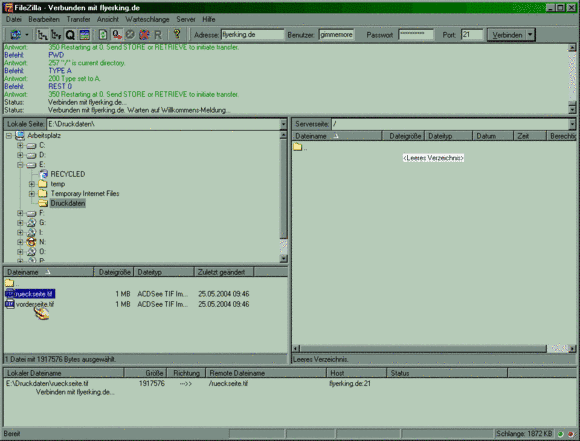This screenshot has height=441, width=580.
Task: Click the FileZilla title bar app icon
Action: 8,7
